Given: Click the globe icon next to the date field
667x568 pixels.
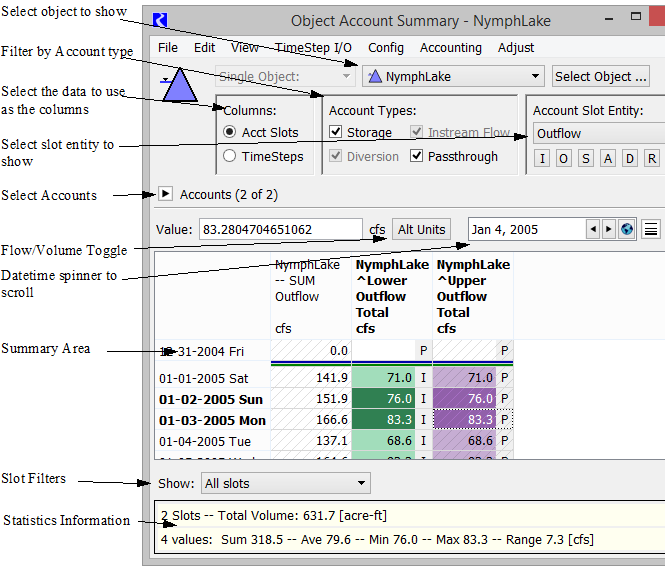Looking at the screenshot, I should pos(627,229).
